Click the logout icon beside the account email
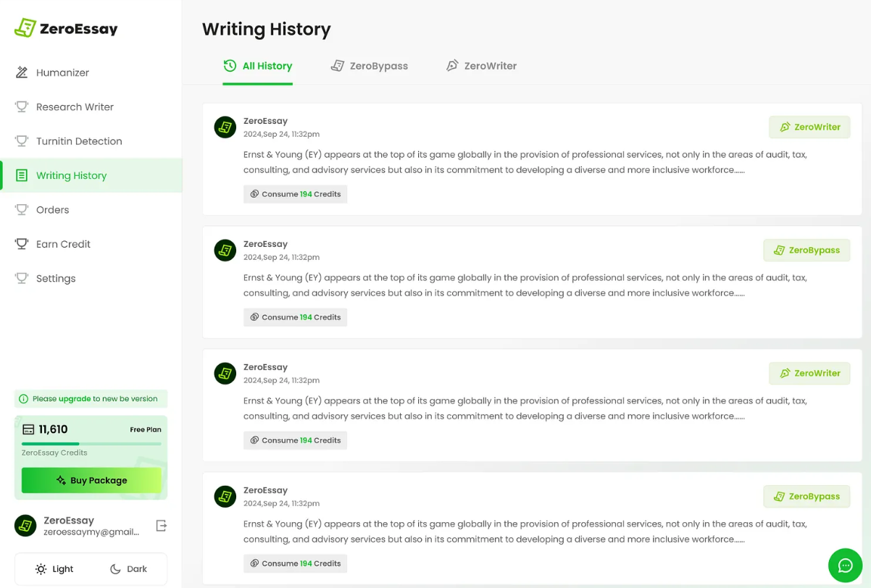The image size is (871, 588). (x=162, y=526)
